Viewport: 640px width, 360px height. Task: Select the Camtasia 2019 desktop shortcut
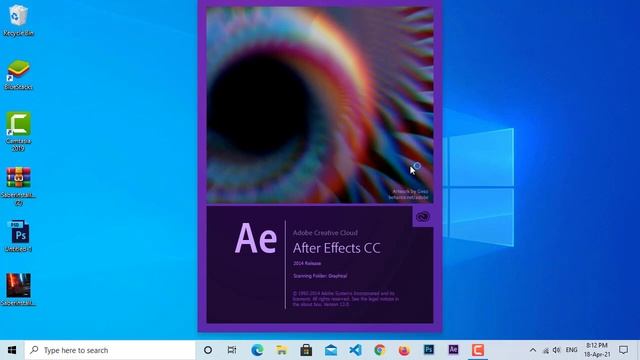pyautogui.click(x=18, y=131)
